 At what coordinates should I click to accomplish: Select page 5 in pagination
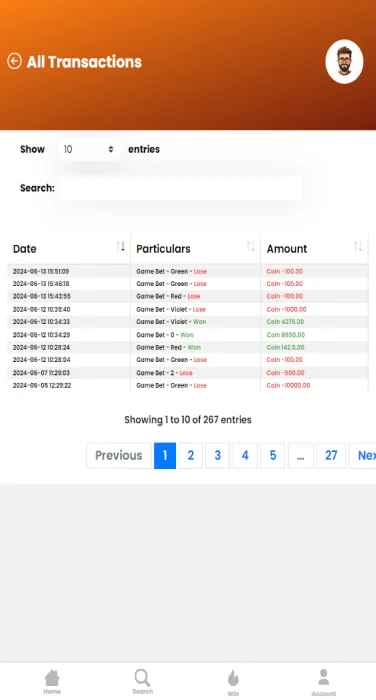tap(272, 455)
